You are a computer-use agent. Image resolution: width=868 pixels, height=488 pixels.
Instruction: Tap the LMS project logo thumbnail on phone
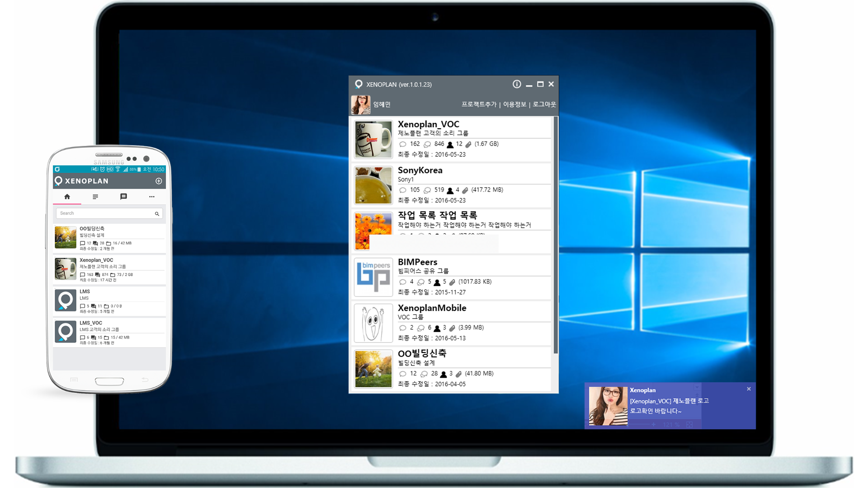(66, 300)
